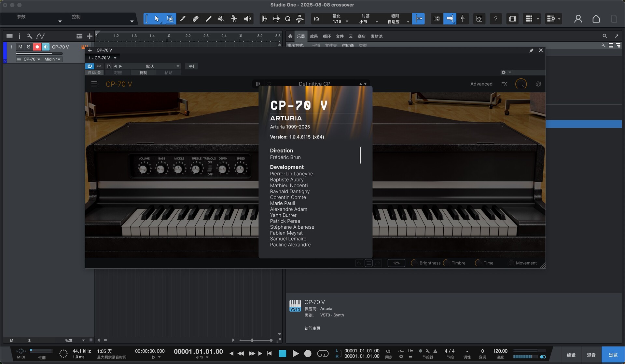Open the CP-70 V hamburger menu
Image resolution: width=625 pixels, height=364 pixels.
[x=94, y=84]
